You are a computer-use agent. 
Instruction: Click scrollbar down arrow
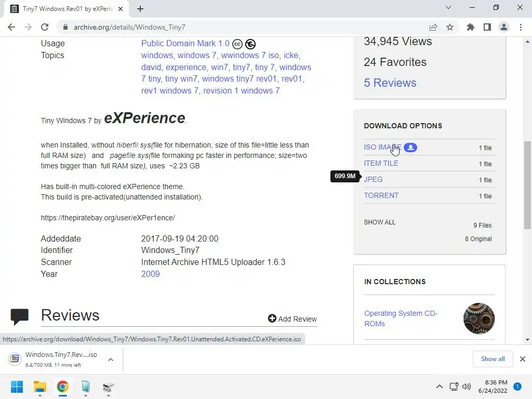(x=527, y=340)
